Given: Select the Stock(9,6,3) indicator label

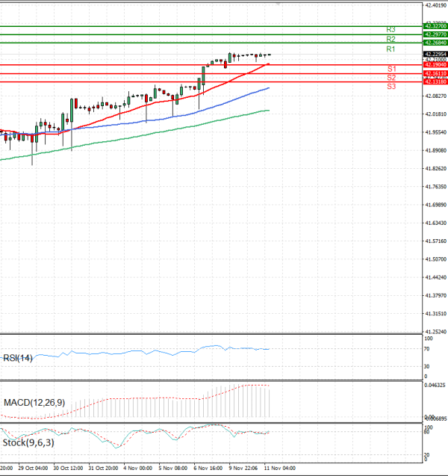Looking at the screenshot, I should click(x=27, y=443).
